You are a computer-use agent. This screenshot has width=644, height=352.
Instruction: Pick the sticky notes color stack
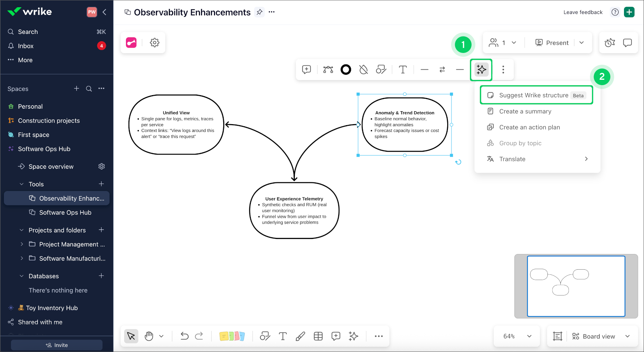coord(232,336)
